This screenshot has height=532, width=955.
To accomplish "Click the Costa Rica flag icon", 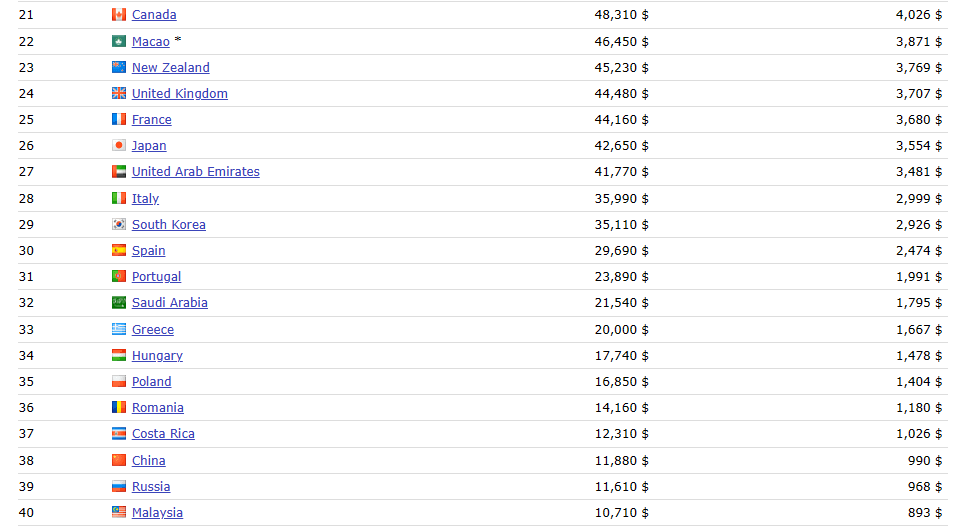I will tap(119, 434).
